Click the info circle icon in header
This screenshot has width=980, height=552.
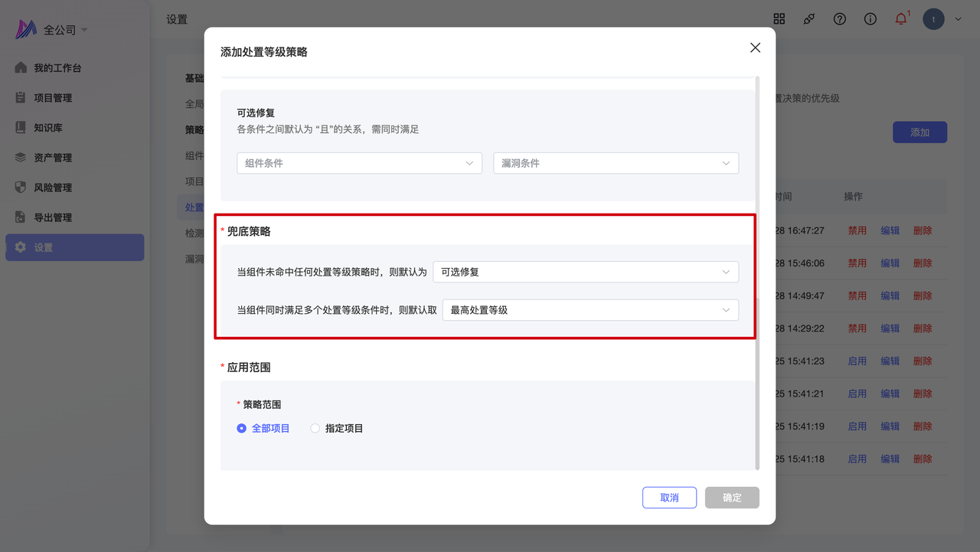(871, 19)
